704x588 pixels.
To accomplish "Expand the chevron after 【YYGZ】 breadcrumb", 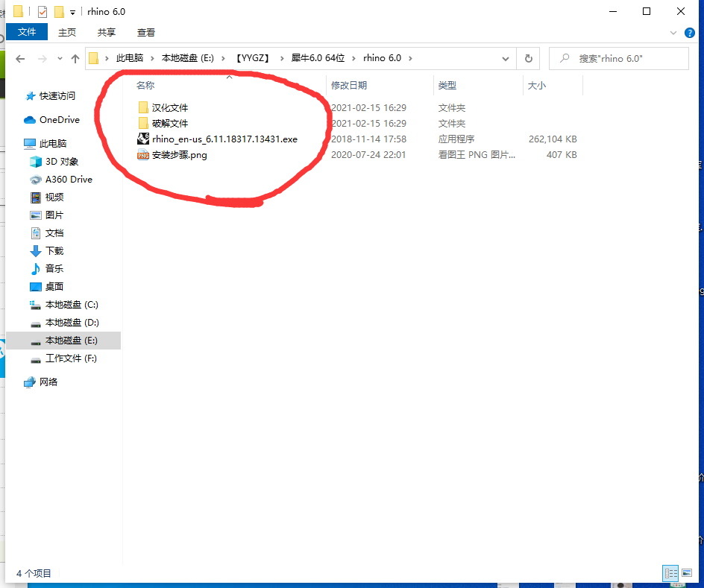I will click(282, 58).
